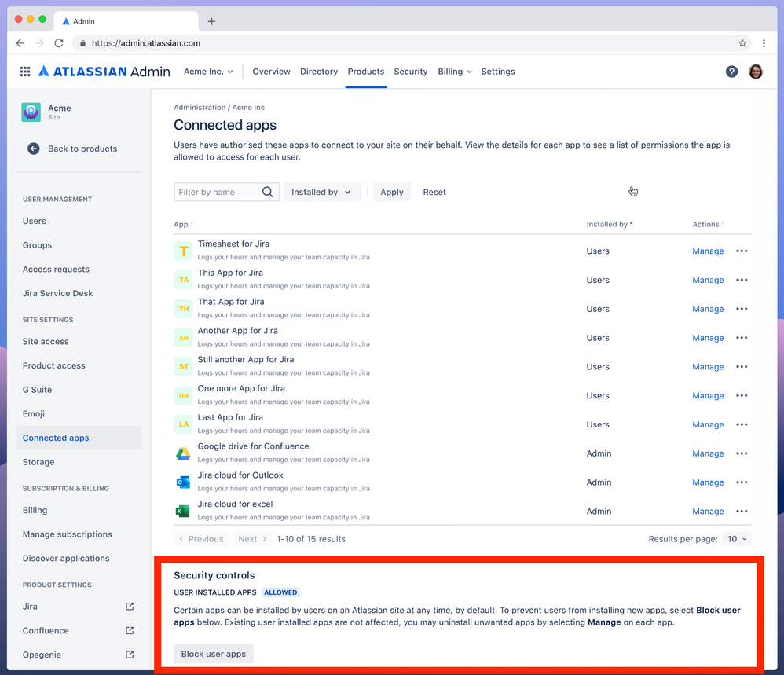This screenshot has height=675, width=784.
Task: Switch to the Security tab
Action: [410, 71]
